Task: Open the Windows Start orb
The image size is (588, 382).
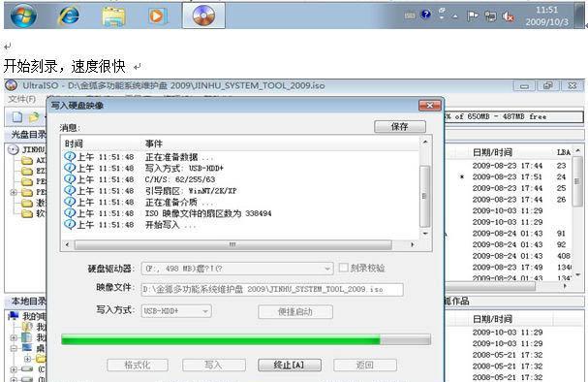Action: point(23,16)
